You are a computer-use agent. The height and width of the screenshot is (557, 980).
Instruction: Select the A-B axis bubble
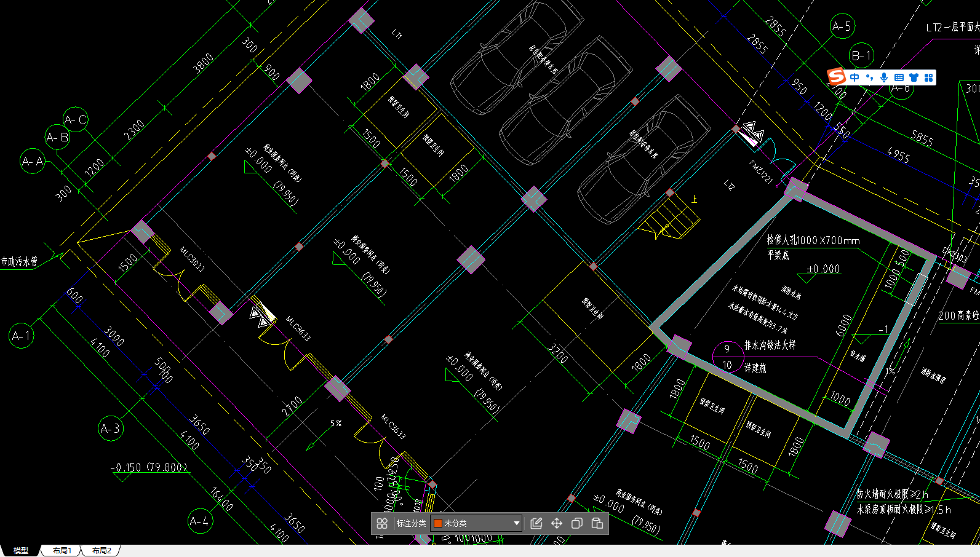tap(57, 137)
